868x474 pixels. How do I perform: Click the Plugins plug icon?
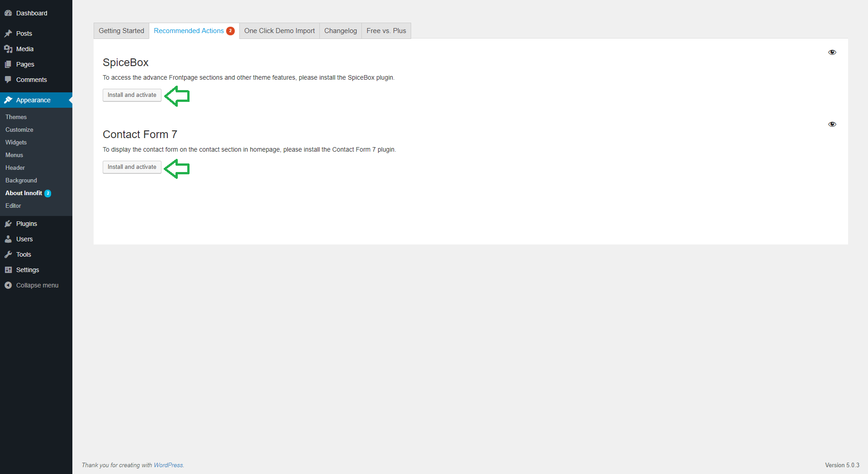8,224
